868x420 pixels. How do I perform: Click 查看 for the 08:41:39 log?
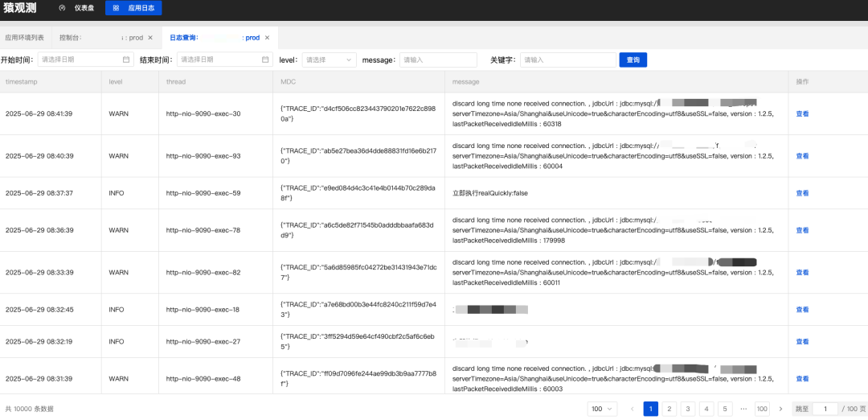point(802,113)
